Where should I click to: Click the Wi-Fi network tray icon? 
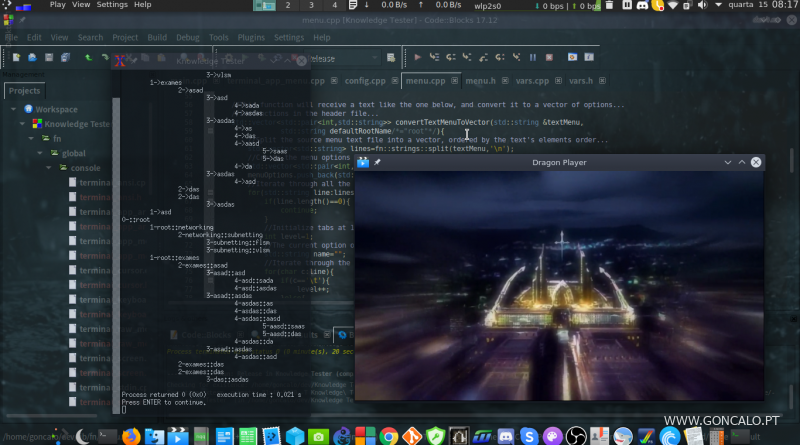coord(673,5)
